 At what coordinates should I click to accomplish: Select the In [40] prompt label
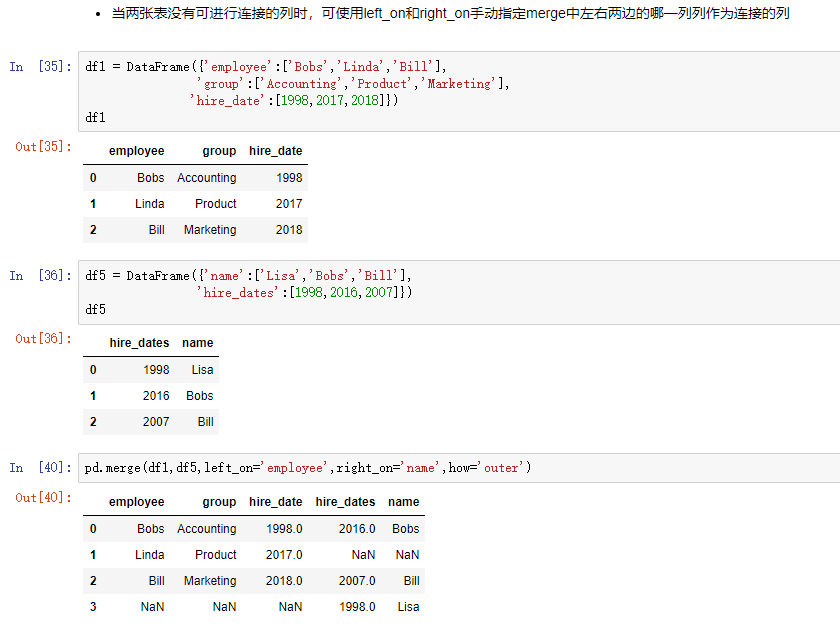point(41,467)
